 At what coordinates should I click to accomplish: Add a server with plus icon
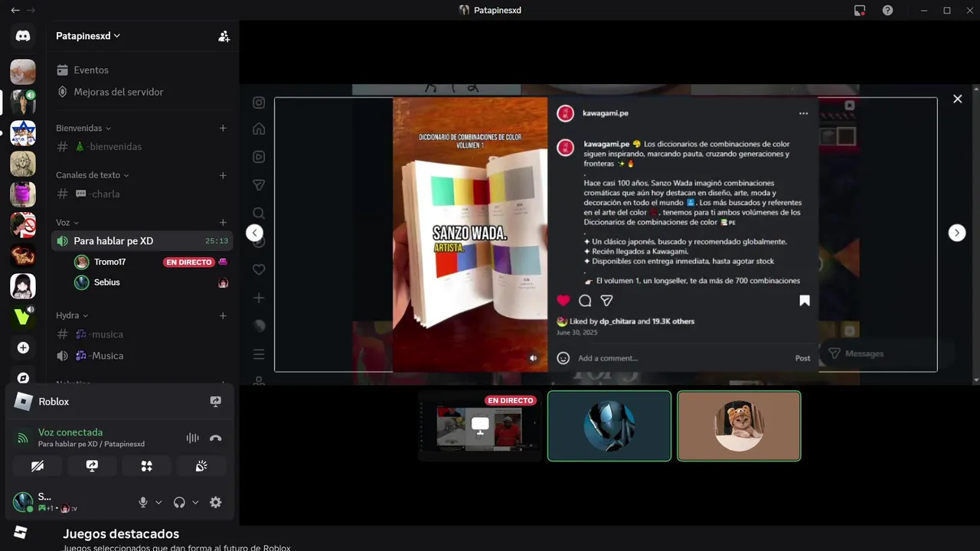tap(23, 347)
